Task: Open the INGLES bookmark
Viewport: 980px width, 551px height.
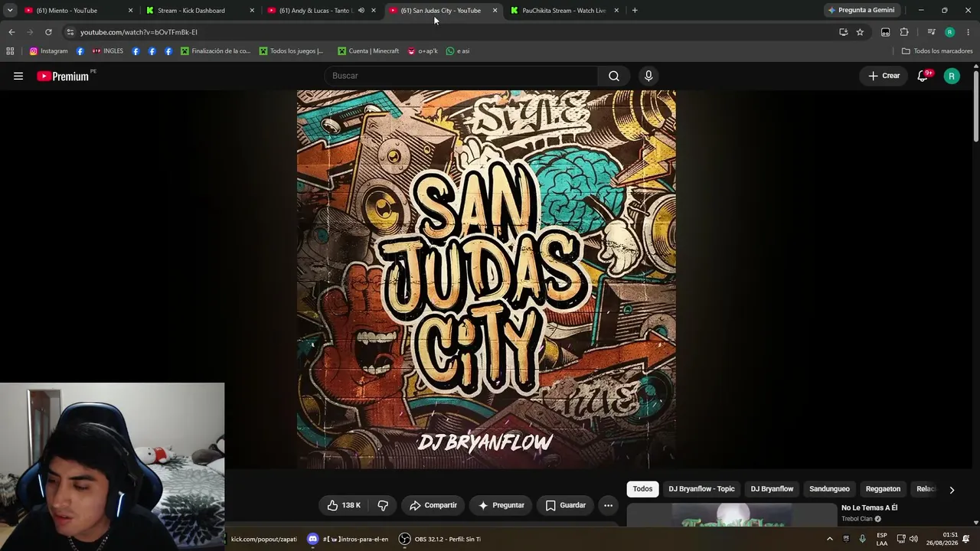Action: [107, 51]
